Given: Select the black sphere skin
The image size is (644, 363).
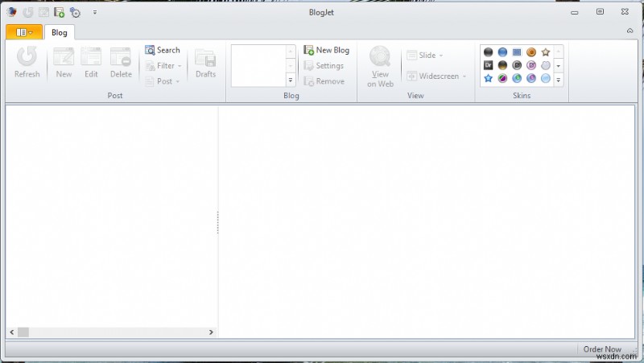Looking at the screenshot, I should (x=489, y=52).
